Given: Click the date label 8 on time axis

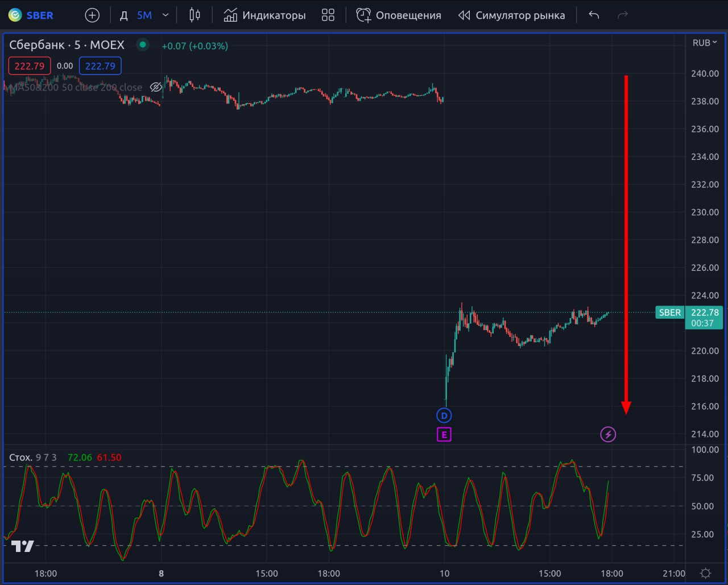Looking at the screenshot, I should pos(161,574).
